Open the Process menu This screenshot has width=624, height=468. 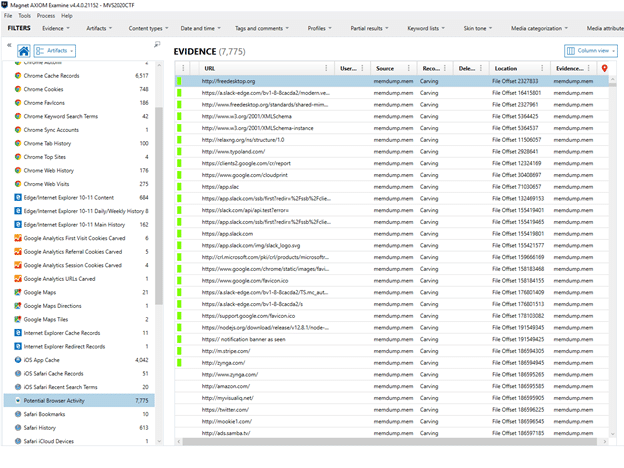click(x=46, y=16)
